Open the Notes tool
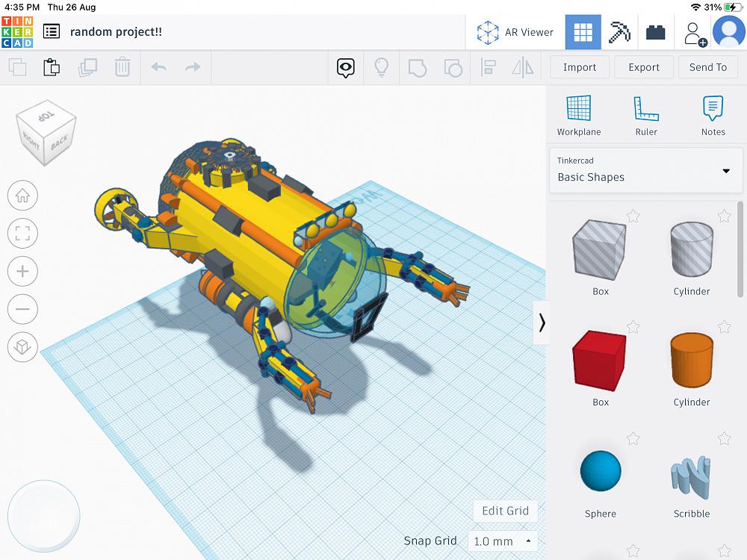747x560 pixels. pos(713,116)
